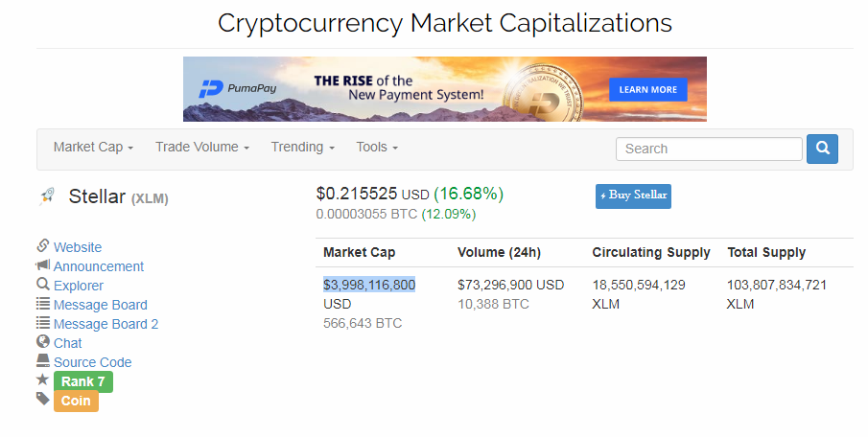This screenshot has width=868, height=437.
Task: Expand the Tools dropdown menu
Action: pos(377,148)
